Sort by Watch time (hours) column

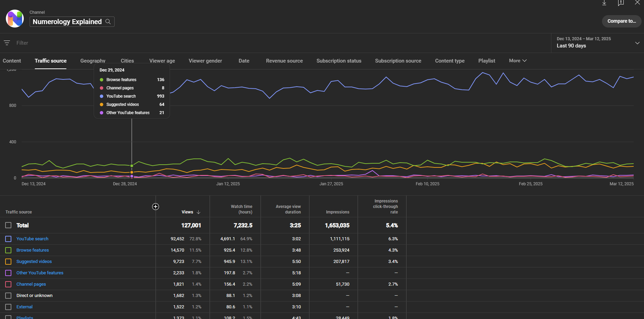tap(242, 209)
